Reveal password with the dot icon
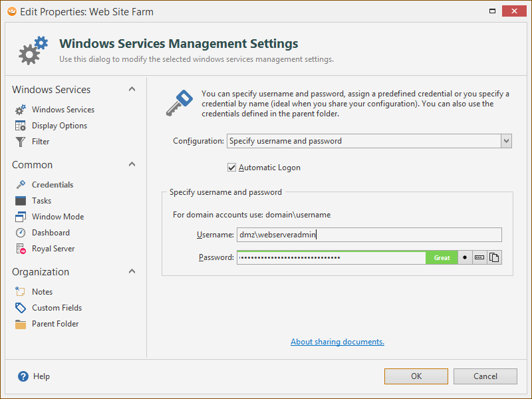Viewport: 532px width, 399px height. (x=465, y=257)
